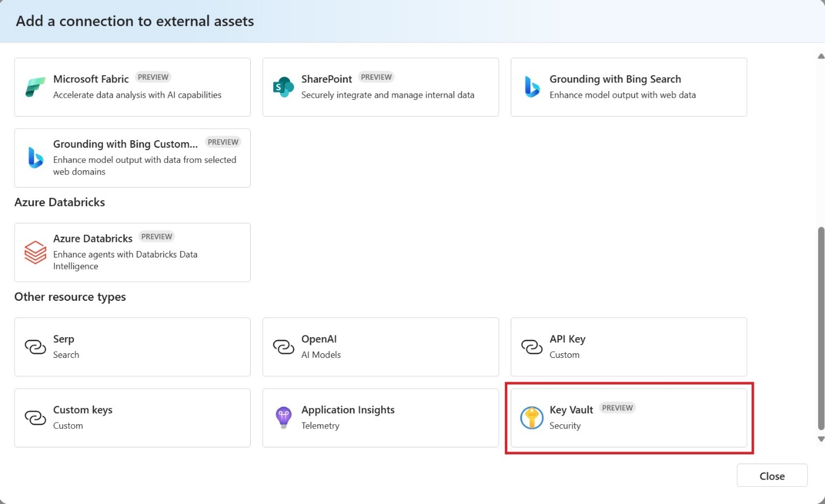Click the OpenAI connection icon
The image size is (825, 504).
tap(283, 346)
